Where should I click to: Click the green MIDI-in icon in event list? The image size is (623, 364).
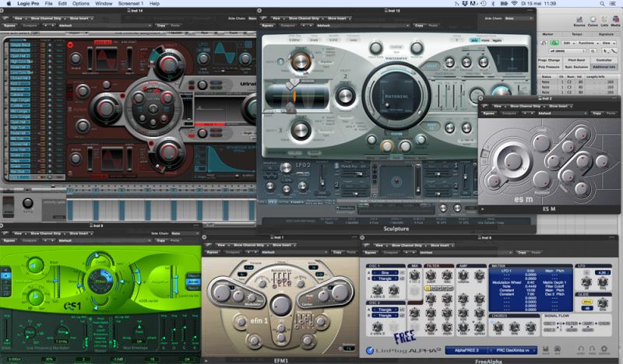555,43
